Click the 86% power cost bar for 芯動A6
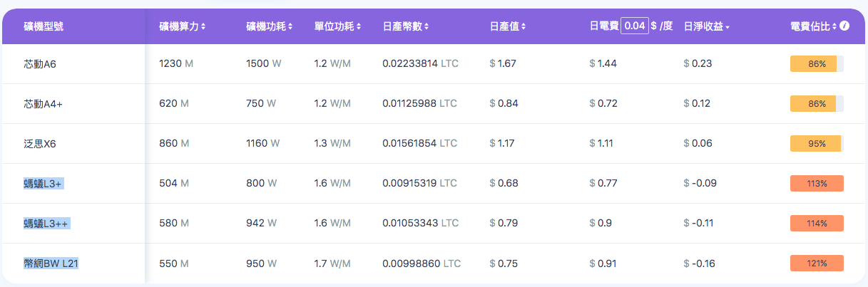Screen dimensions: 868x287 click(x=817, y=63)
